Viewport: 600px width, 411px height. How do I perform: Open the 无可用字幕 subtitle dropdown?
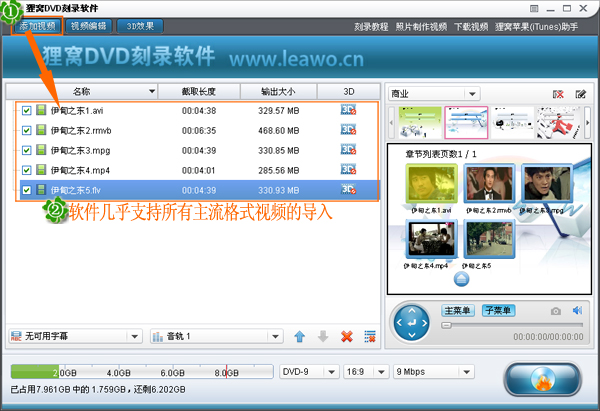134,336
